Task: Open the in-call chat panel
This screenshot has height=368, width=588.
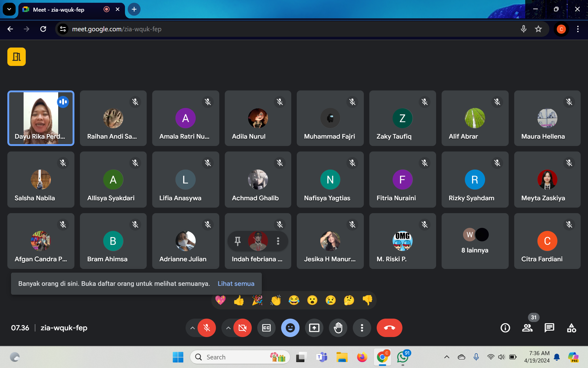Action: (x=549, y=328)
